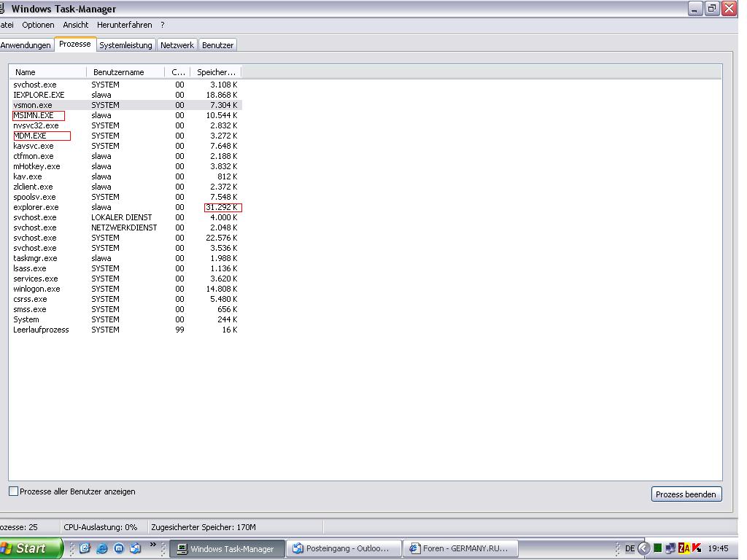Viewport: 747px width, 560px height.
Task: Click the first quick launch icon beside Start
Action: pos(85,548)
